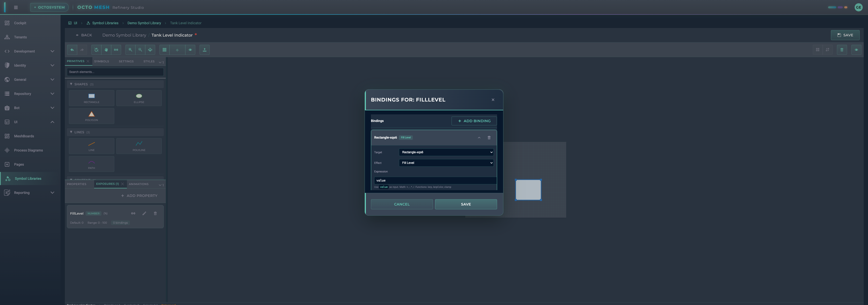Click the pencil edit icon for FillLevel
Image resolution: width=868 pixels, height=305 pixels.
coord(144,213)
